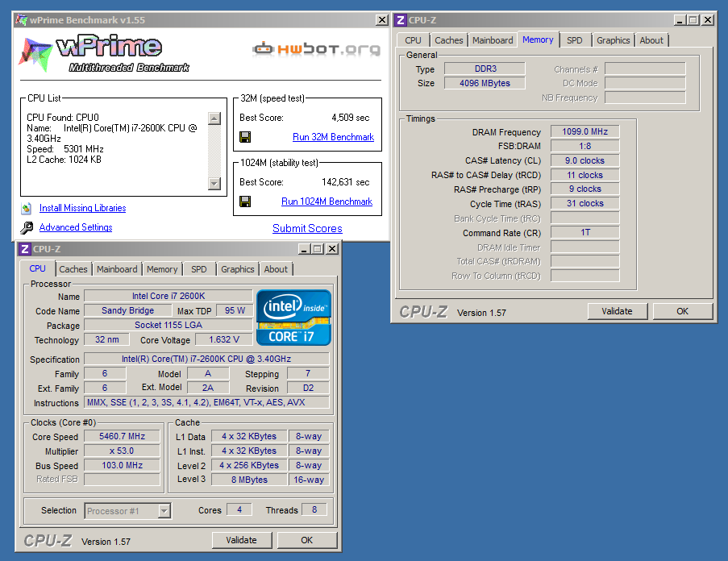Click the Cycle Time 31 clocks value

(x=585, y=203)
